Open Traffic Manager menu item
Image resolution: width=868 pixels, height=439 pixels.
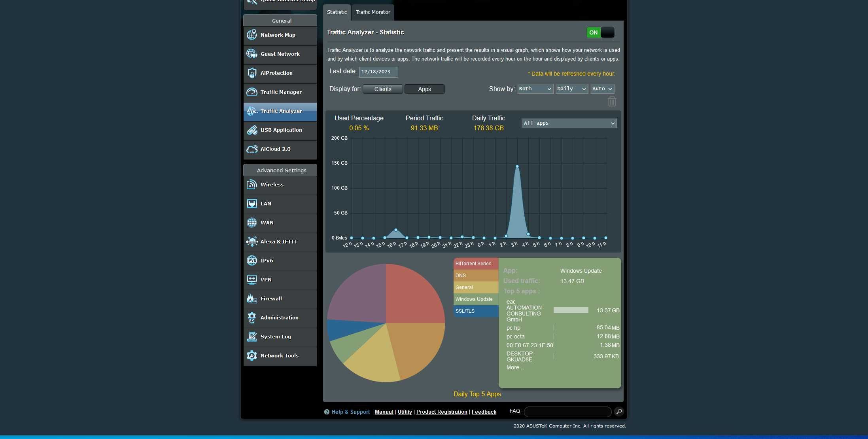(280, 92)
